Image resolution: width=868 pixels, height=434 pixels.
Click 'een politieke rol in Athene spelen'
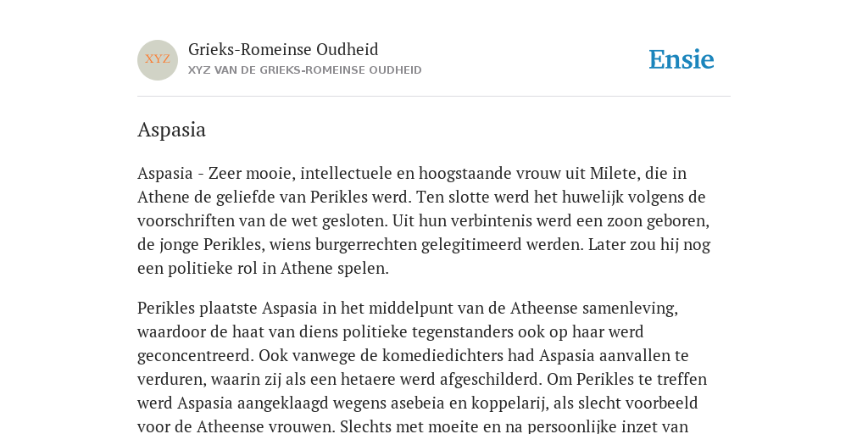pyautogui.click(x=261, y=268)
